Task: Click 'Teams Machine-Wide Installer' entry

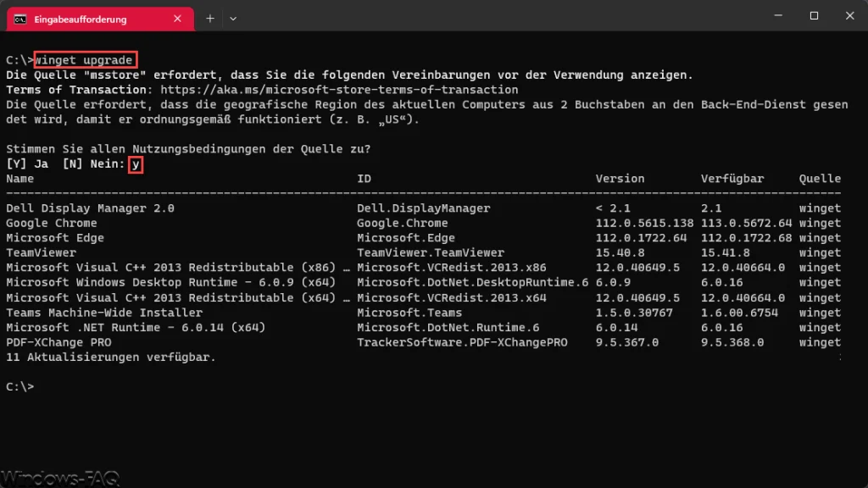Action: (104, 313)
